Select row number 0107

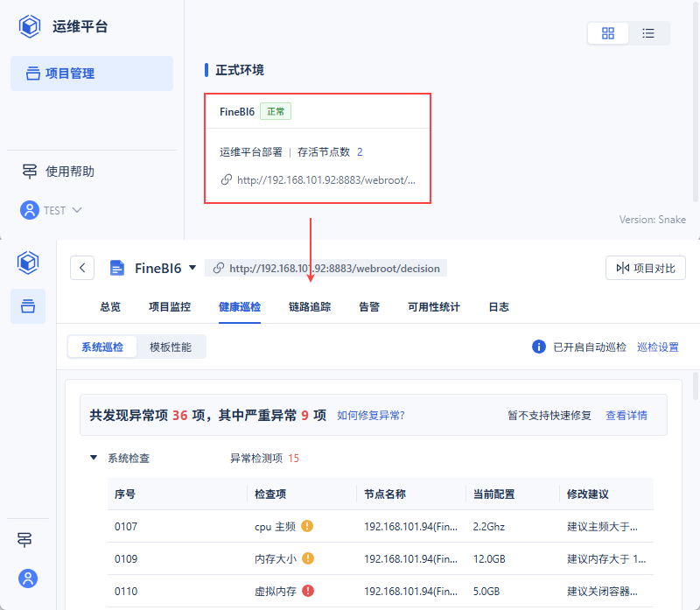126,527
